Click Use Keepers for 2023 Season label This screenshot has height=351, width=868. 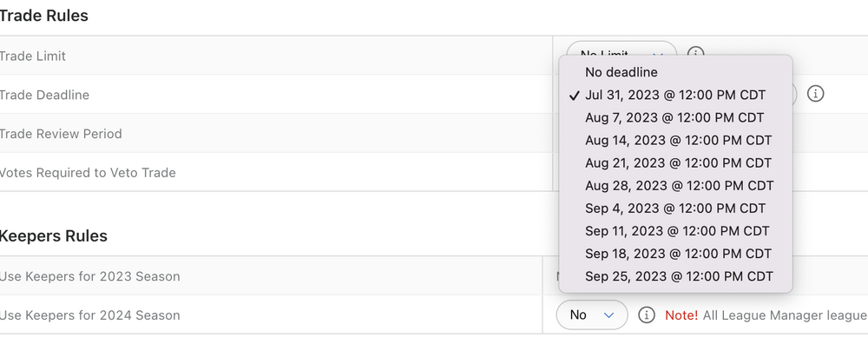90,276
